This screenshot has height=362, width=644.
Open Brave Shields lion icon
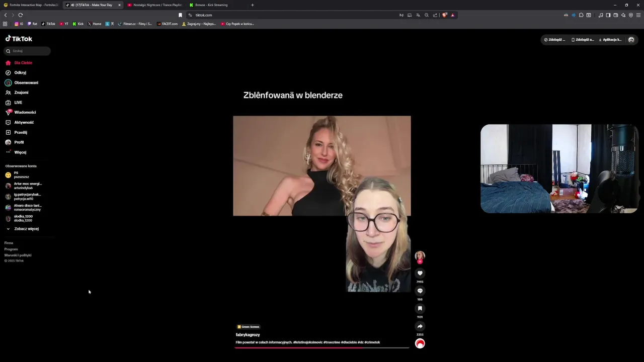[x=444, y=15]
